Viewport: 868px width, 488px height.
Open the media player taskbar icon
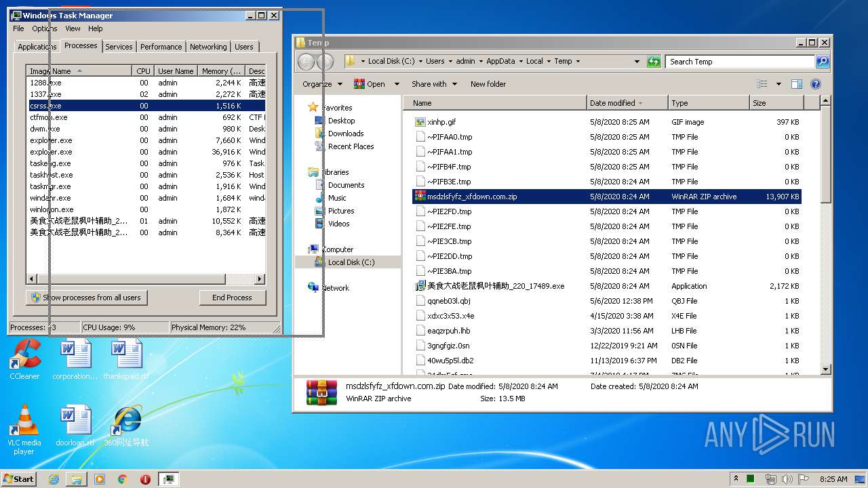point(100,479)
